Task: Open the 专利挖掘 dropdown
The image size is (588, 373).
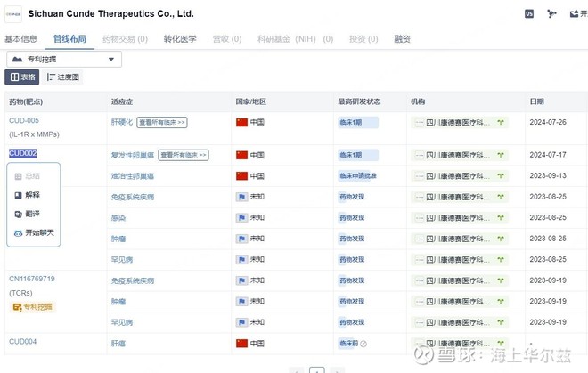Action: (64, 60)
